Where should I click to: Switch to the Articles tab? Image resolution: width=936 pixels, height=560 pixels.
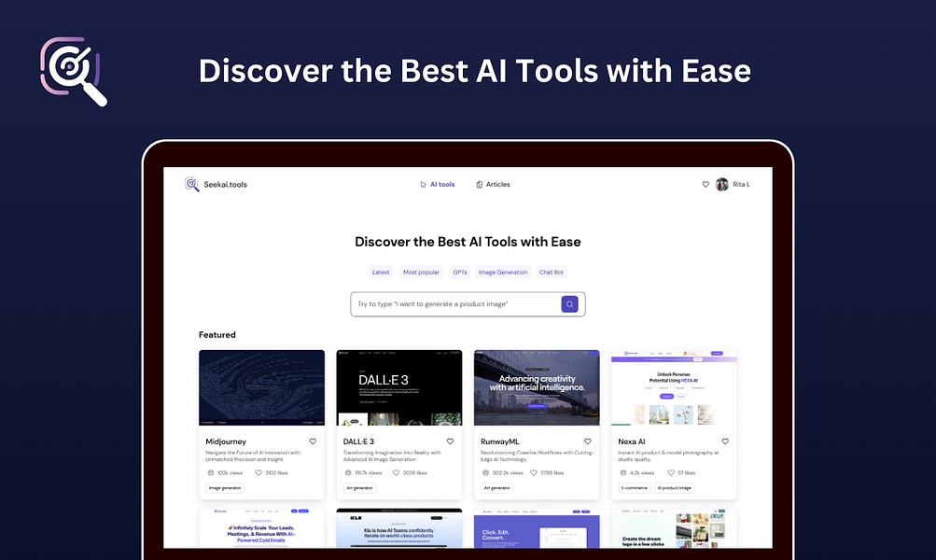pos(496,184)
